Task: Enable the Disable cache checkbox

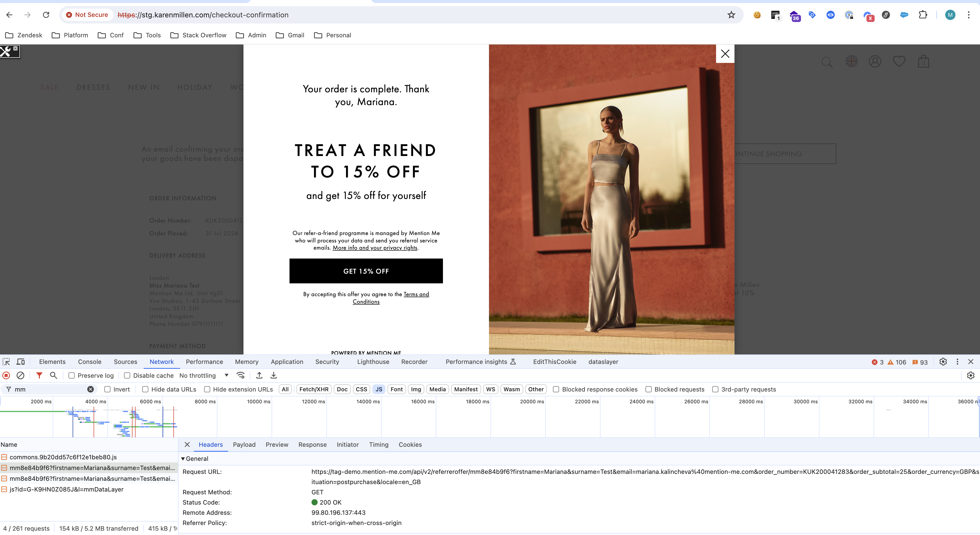Action: click(127, 375)
